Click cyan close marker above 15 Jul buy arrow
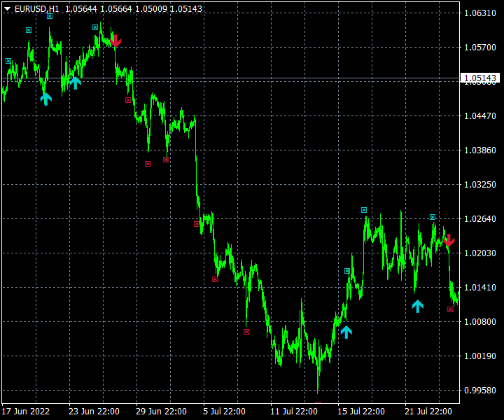The image size is (504, 420). pos(347,271)
